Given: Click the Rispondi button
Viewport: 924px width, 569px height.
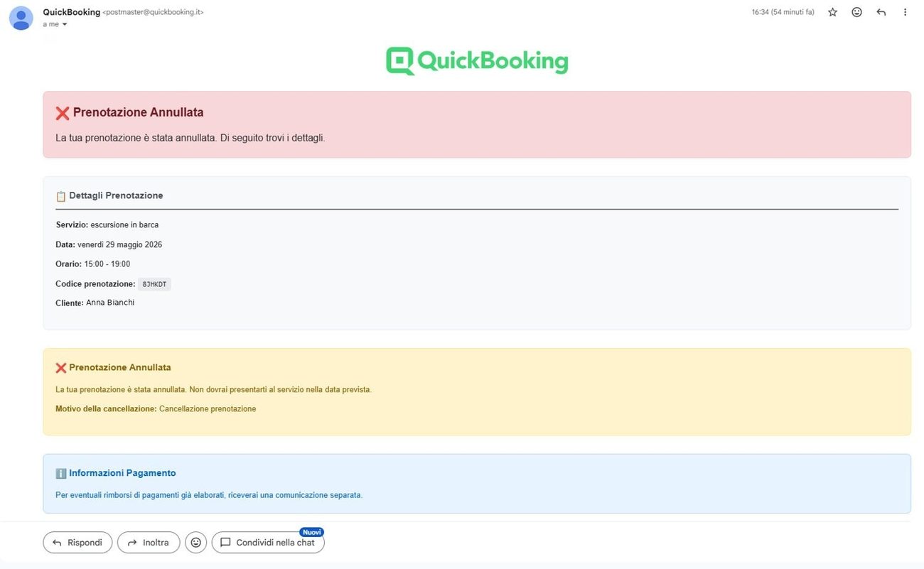Looking at the screenshot, I should pyautogui.click(x=77, y=543).
